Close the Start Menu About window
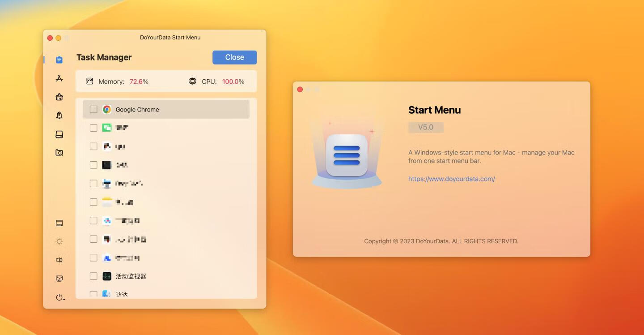 click(x=300, y=90)
